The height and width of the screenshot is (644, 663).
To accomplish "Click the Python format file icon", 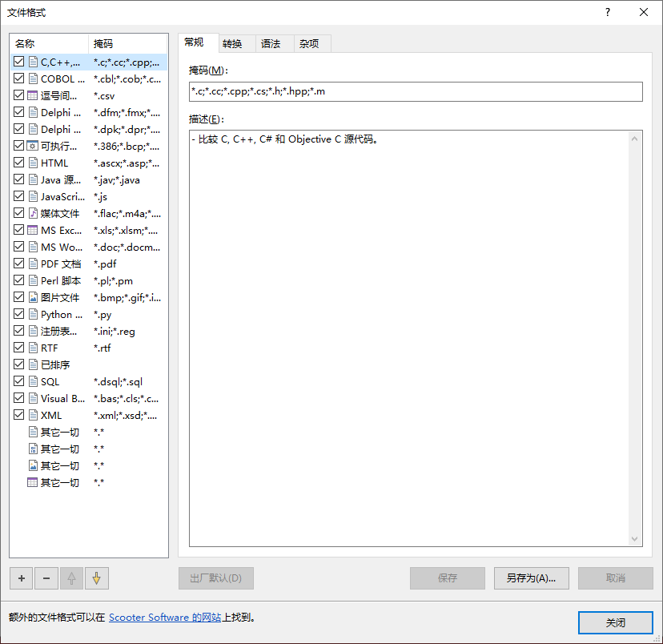I will (x=33, y=314).
